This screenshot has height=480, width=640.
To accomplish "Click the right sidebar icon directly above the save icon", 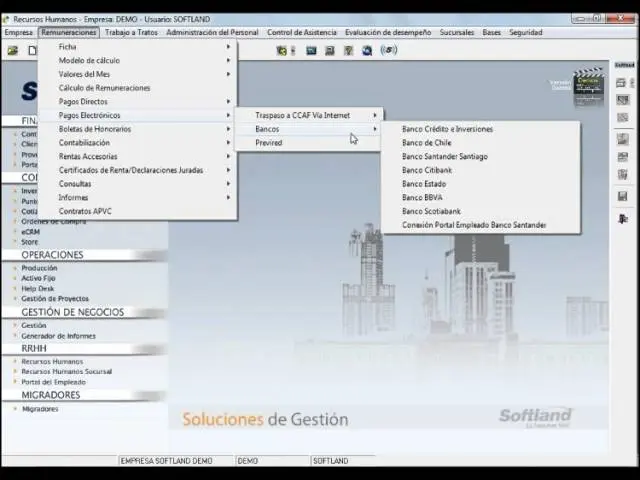I will pos(622,174).
